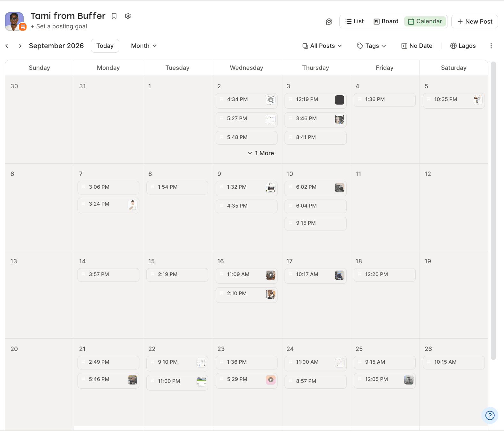Open the 1:54 PM post on the 8th
Viewport: 504px width, 431px height.
(x=177, y=187)
